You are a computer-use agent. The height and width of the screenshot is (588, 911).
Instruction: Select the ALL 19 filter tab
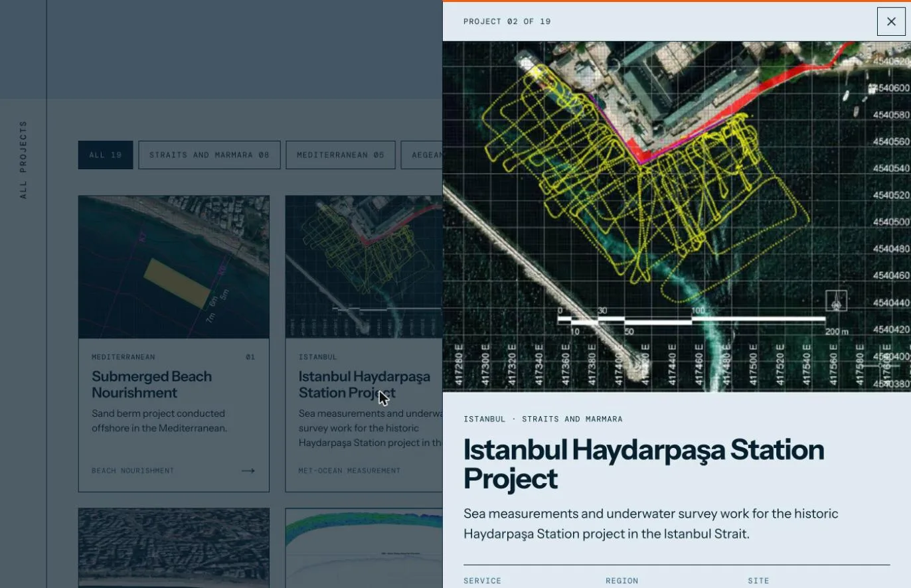106,155
